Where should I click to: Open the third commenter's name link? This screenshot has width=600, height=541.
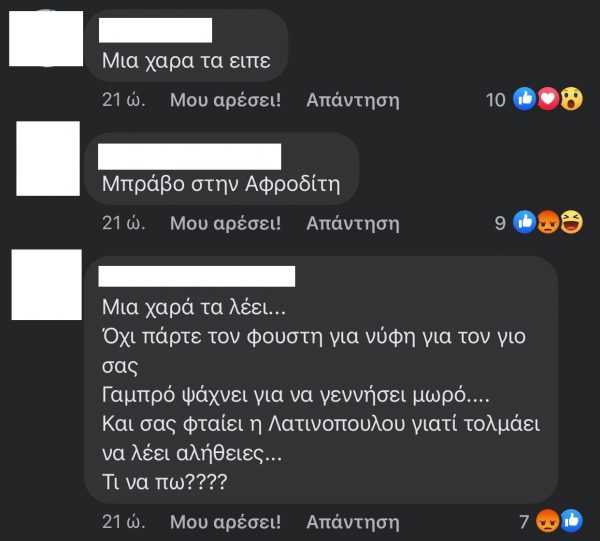(x=197, y=276)
